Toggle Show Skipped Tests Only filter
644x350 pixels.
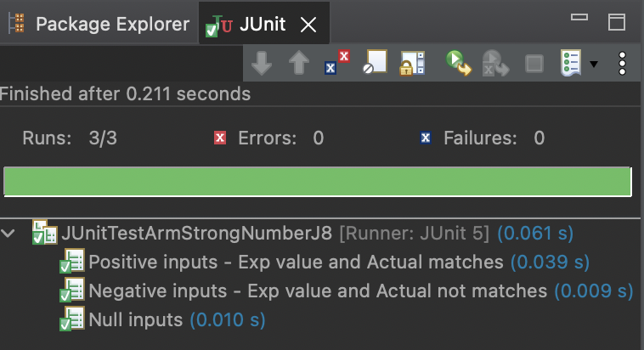[375, 64]
